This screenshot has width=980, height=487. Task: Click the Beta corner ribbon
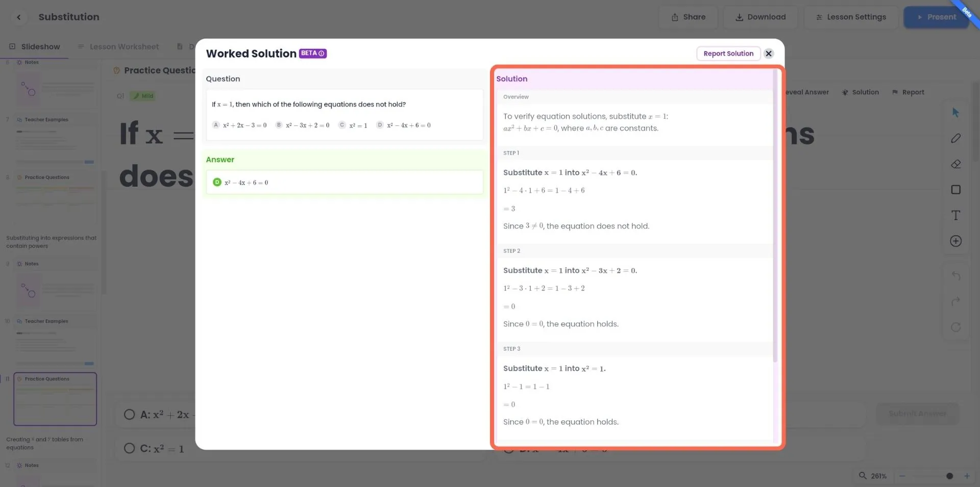tap(966, 12)
